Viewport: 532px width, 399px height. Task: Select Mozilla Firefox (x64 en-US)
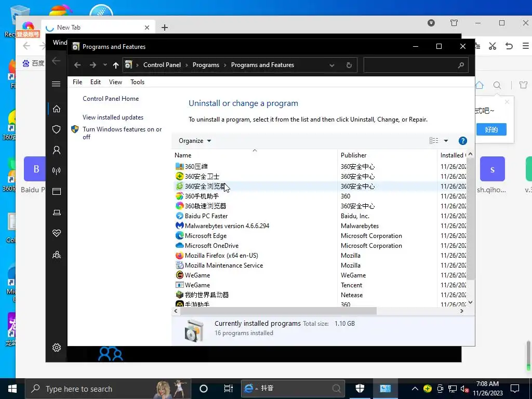221,256
